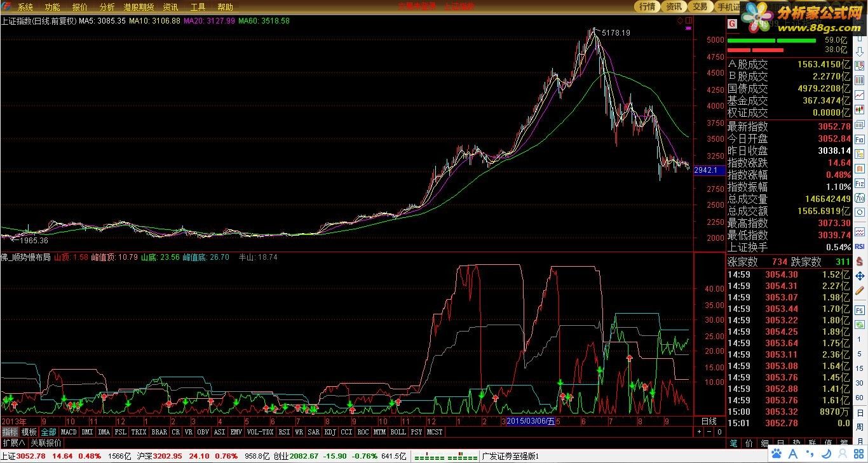Image resolution: width=868 pixels, height=463 pixels.
Task: Click the down arrow icon in right toolbar
Action: click(x=860, y=51)
